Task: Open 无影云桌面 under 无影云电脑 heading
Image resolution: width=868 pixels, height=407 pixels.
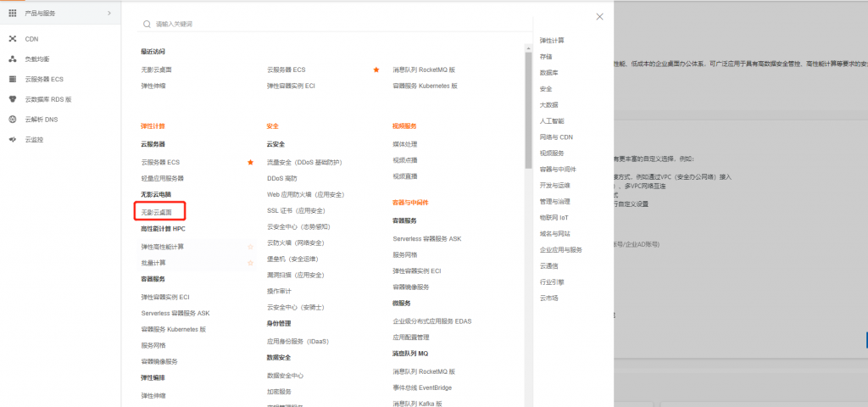Action: pyautogui.click(x=157, y=212)
